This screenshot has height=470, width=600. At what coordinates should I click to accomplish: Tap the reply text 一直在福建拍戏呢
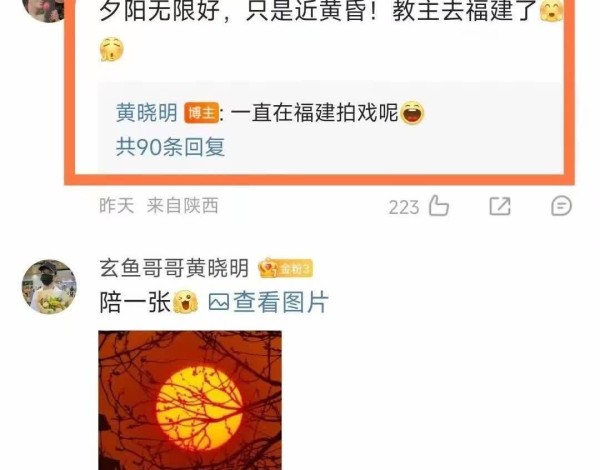[x=315, y=113]
